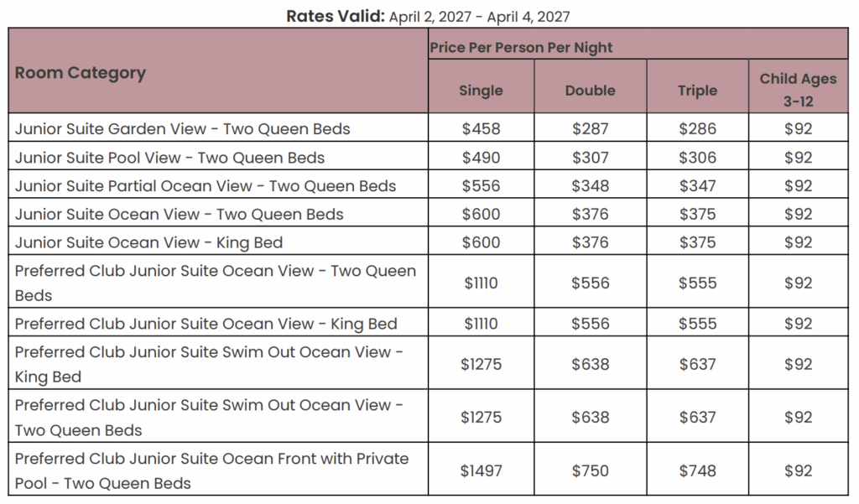Click the $458 Single price cell
Viewport: 859px width, 504px height.
point(481,129)
